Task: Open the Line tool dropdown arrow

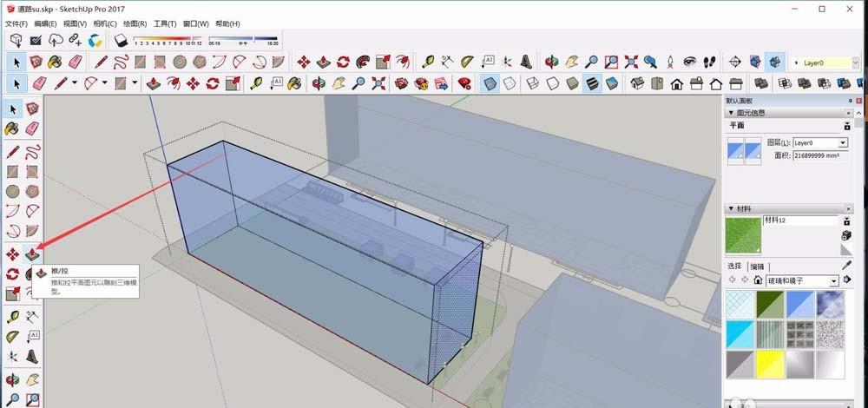Action: pos(74,83)
